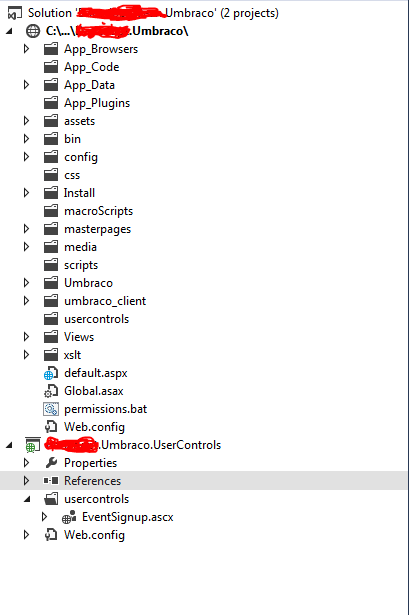Click the permissions.bat file icon
The image size is (409, 615).
[51, 409]
